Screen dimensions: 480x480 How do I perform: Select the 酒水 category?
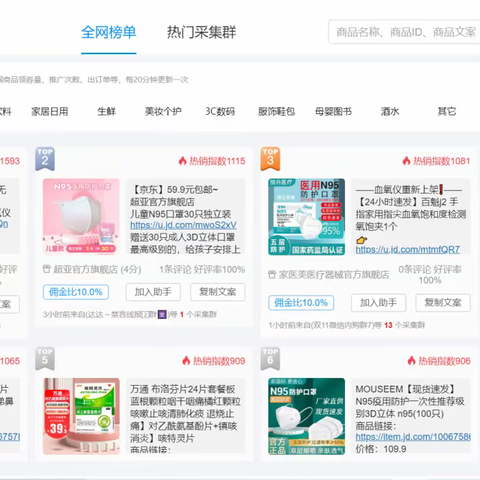pyautogui.click(x=390, y=111)
